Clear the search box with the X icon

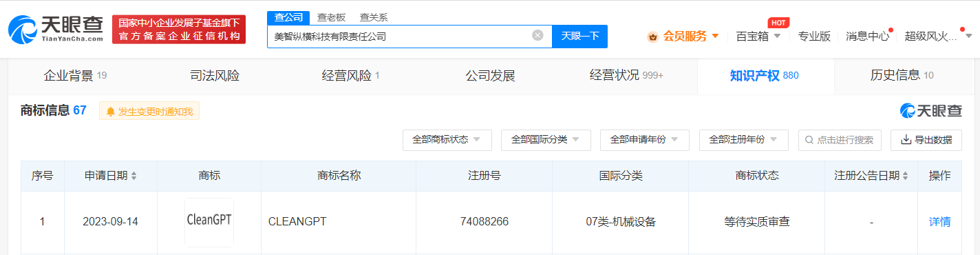[x=537, y=35]
